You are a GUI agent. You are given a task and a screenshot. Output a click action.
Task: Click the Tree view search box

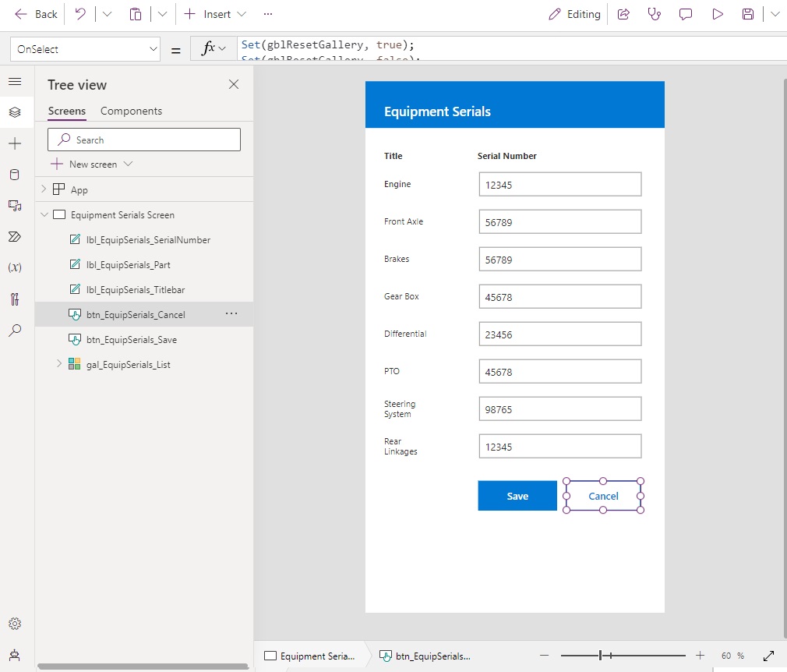pos(143,139)
